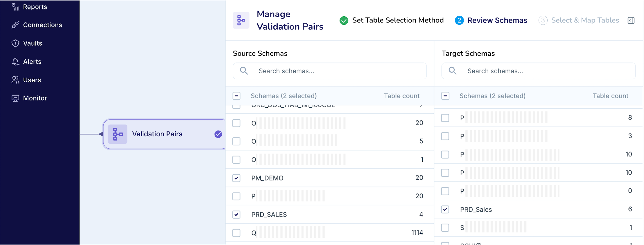Click the Manage Validation Pairs header icon

[x=241, y=20]
